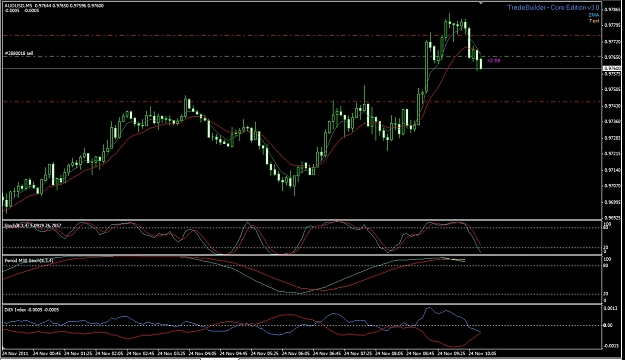Click the "24 Nov 10:05" time axis label
This screenshot has height=360, width=625.
pyautogui.click(x=482, y=353)
